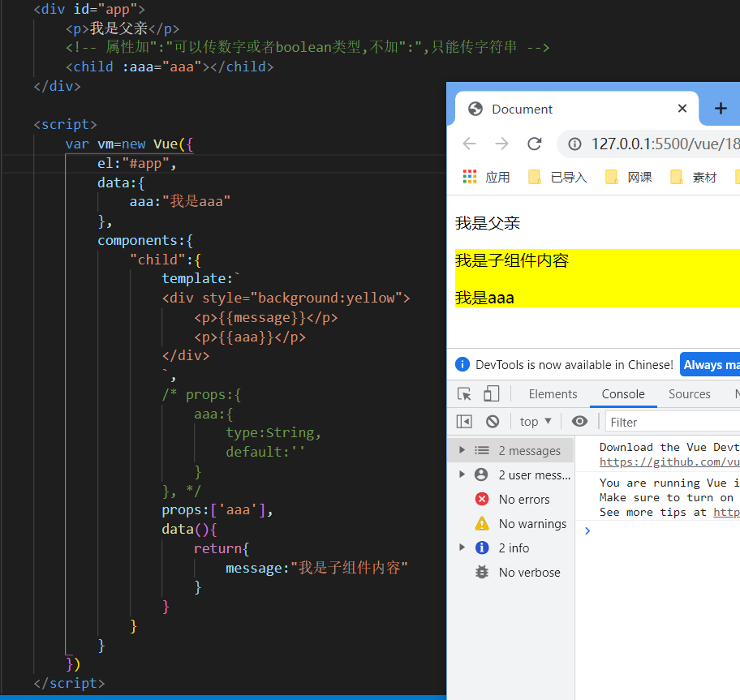Activate the DevTools inspect element tool
The image size is (740, 700).
[464, 394]
